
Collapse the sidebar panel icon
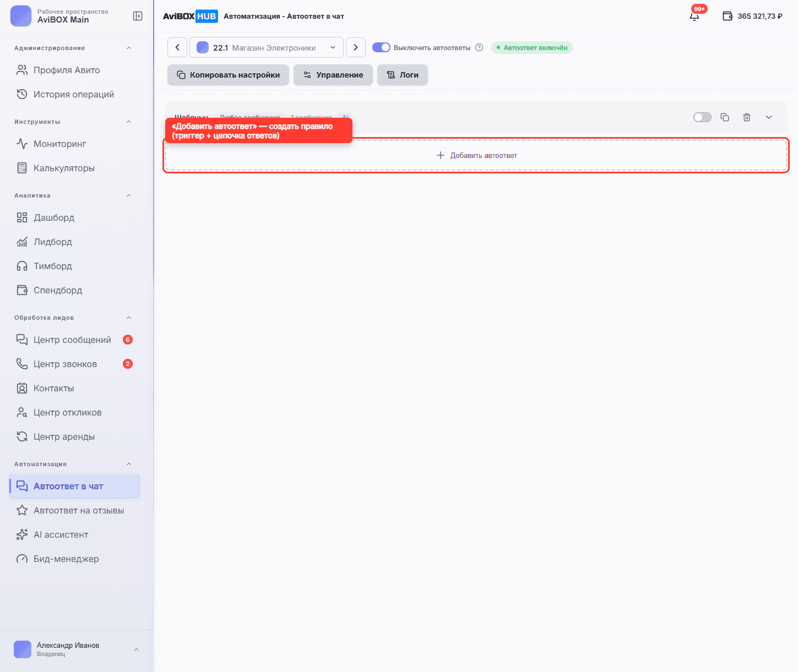point(138,16)
